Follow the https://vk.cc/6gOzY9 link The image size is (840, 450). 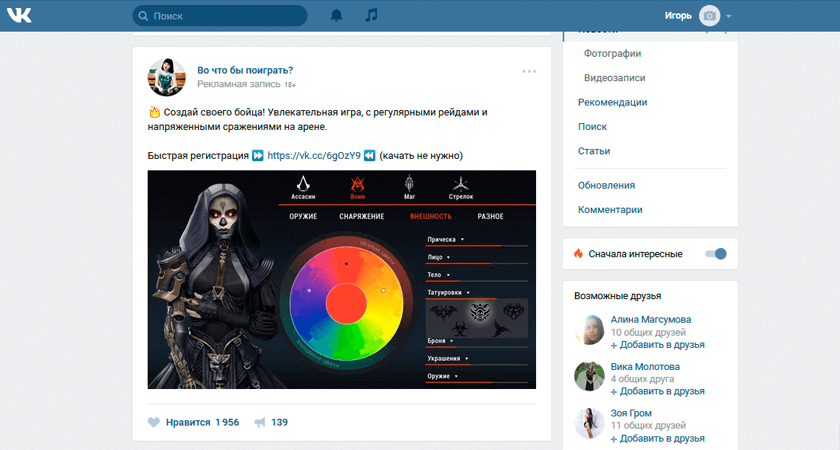tap(314, 155)
